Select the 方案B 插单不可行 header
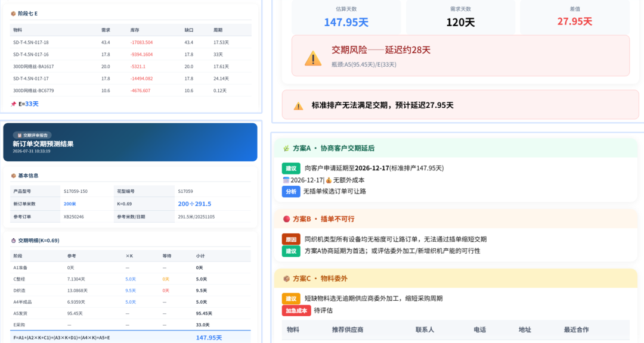Screen dimensions: 644x343 pyautogui.click(x=456, y=219)
